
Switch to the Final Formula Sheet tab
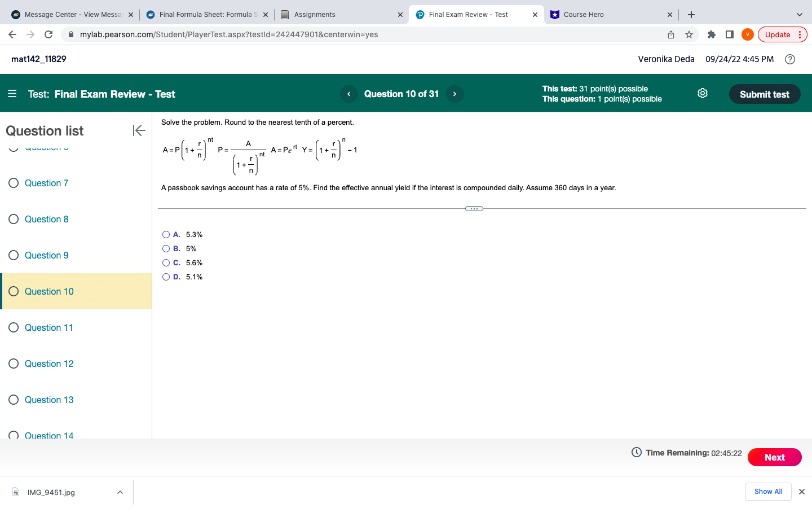click(208, 15)
